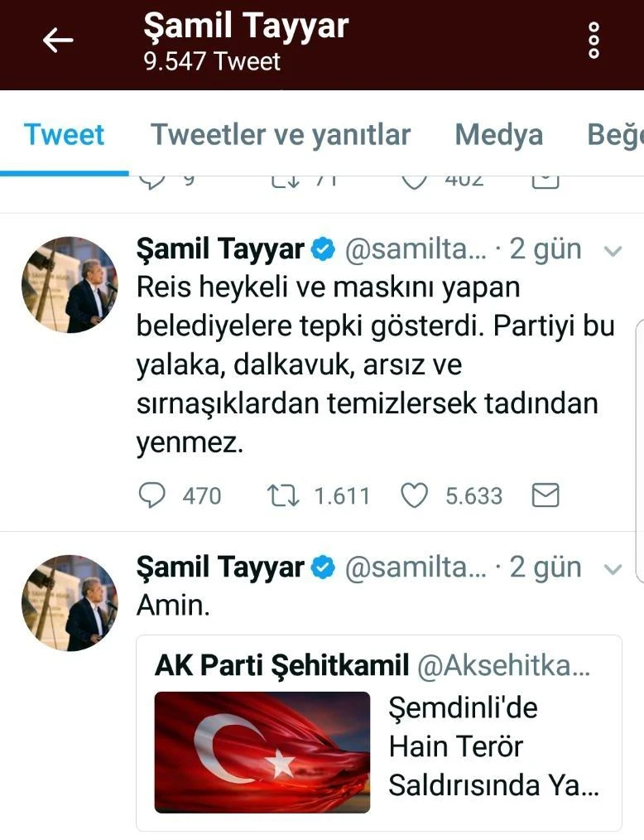This screenshot has width=644, height=840.
Task: Open Şamil Tayyar avatar on first tweet
Action: coord(70,284)
